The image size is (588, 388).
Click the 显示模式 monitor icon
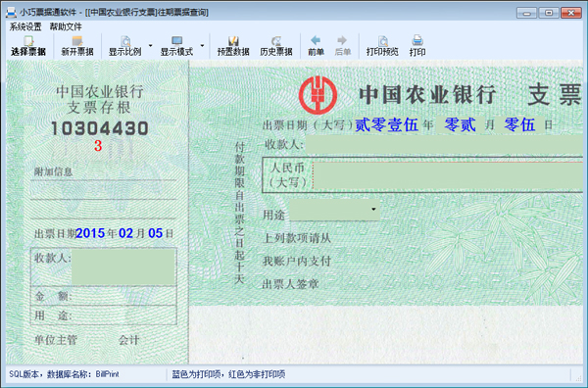pos(176,41)
